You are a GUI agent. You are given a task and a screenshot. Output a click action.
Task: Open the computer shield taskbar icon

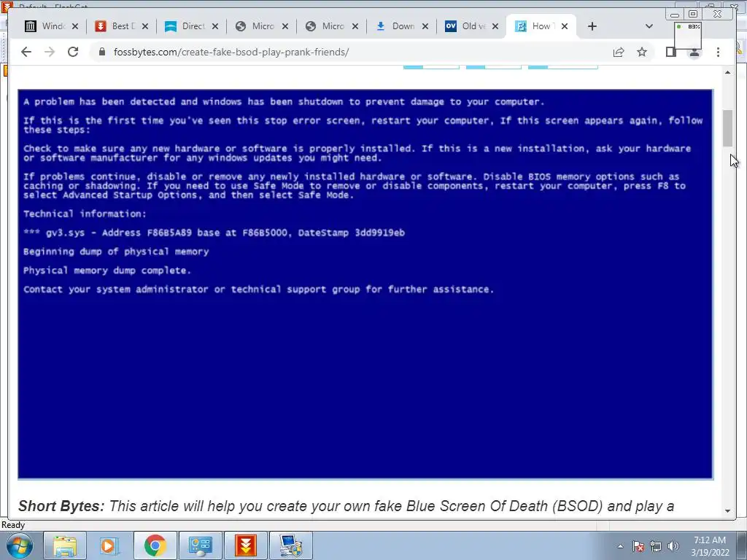click(290, 545)
